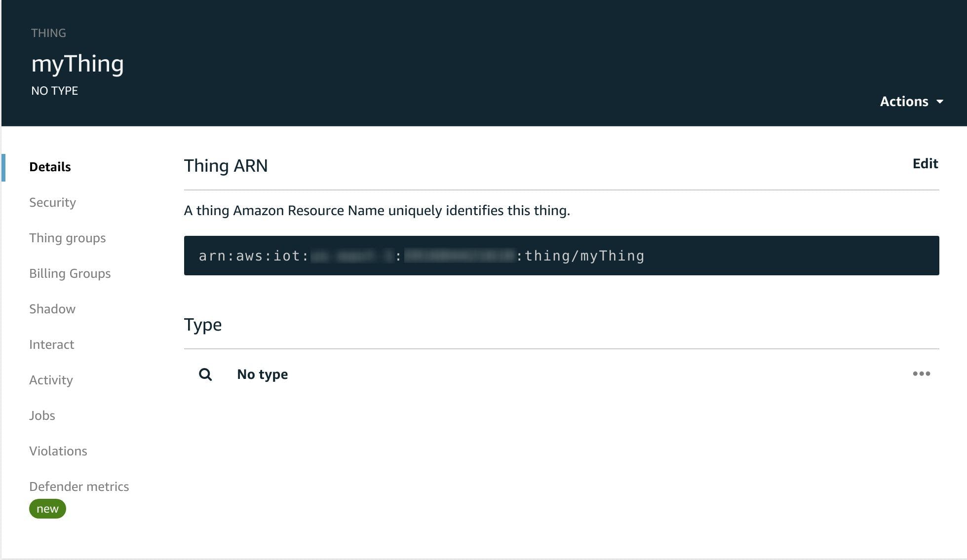Click the Thing ARN code block
This screenshot has width=967, height=560.
562,255
